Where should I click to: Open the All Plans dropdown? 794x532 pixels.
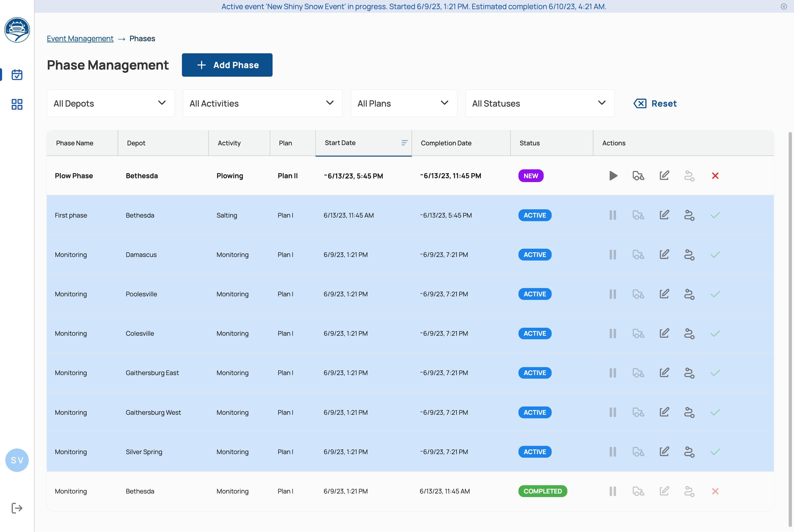[404, 103]
